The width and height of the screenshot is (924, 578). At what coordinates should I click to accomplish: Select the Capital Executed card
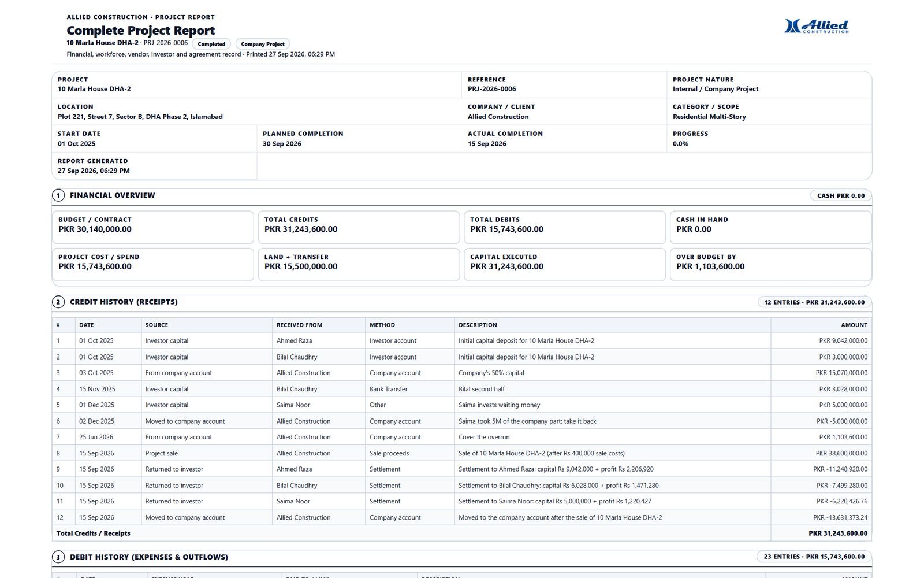click(x=565, y=265)
